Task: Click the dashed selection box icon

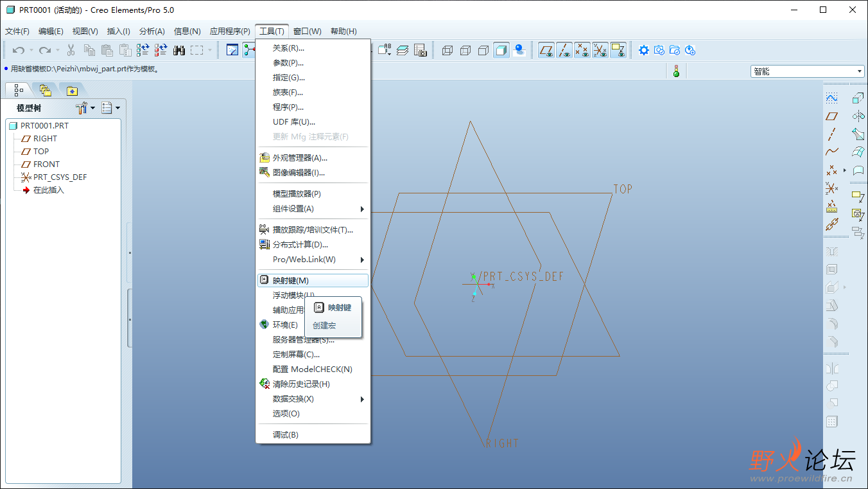Action: point(197,50)
